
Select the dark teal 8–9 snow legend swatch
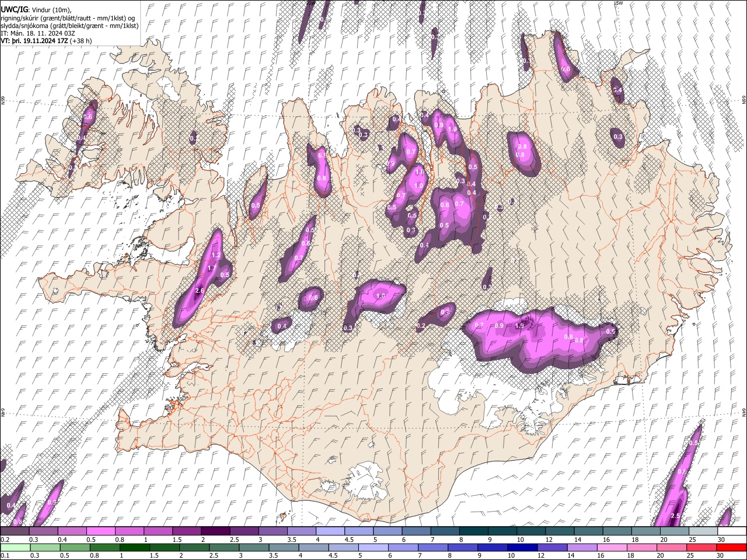click(x=473, y=531)
